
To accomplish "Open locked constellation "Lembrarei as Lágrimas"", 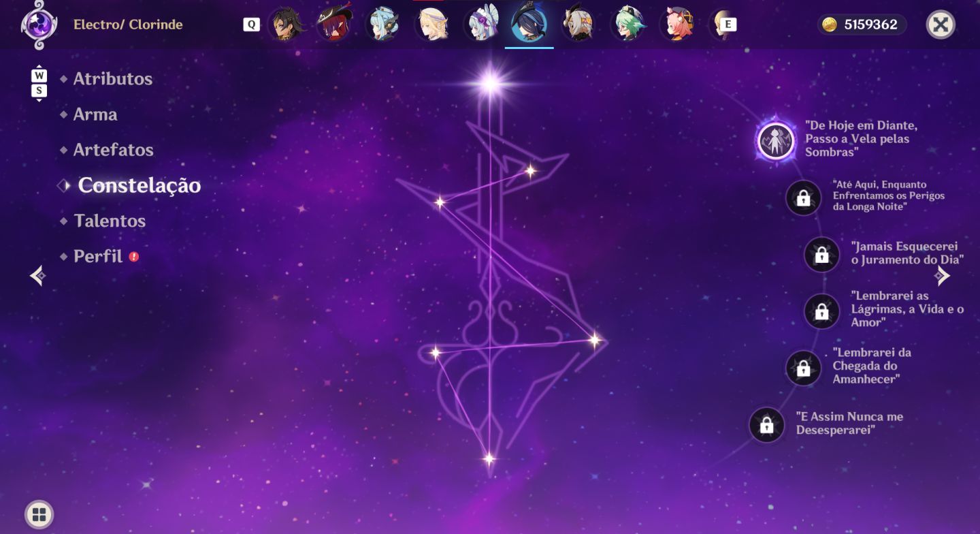I will [x=821, y=311].
